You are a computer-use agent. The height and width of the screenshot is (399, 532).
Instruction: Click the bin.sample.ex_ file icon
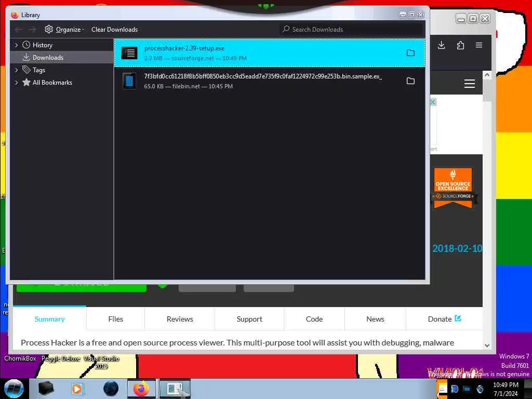[x=129, y=81]
